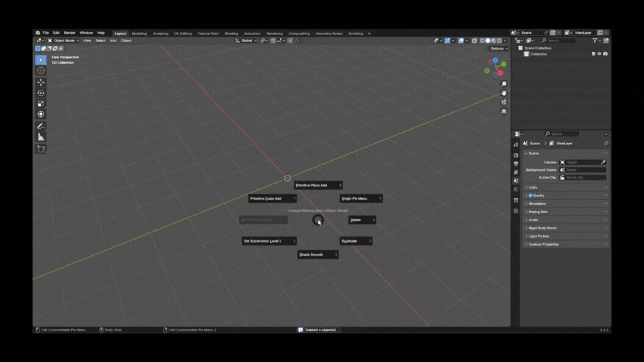Expand the Audio panel

click(565, 220)
